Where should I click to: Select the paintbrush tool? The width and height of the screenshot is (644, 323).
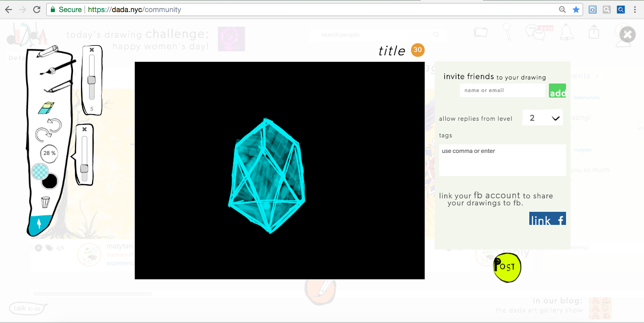tap(57, 68)
